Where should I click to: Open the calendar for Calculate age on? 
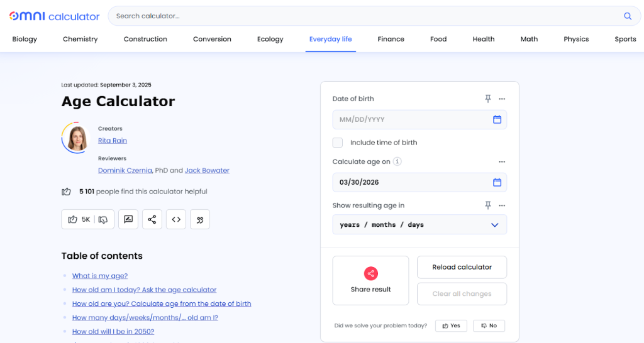(x=497, y=182)
